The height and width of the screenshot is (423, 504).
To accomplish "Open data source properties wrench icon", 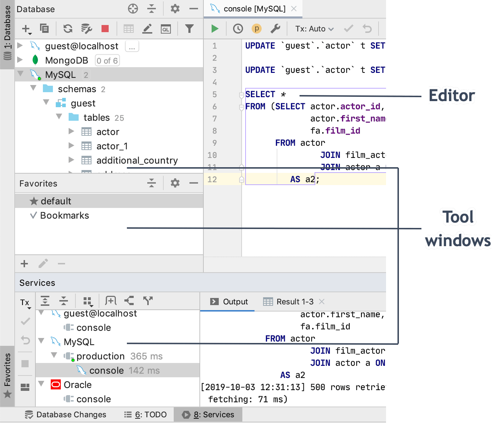I will click(275, 29).
